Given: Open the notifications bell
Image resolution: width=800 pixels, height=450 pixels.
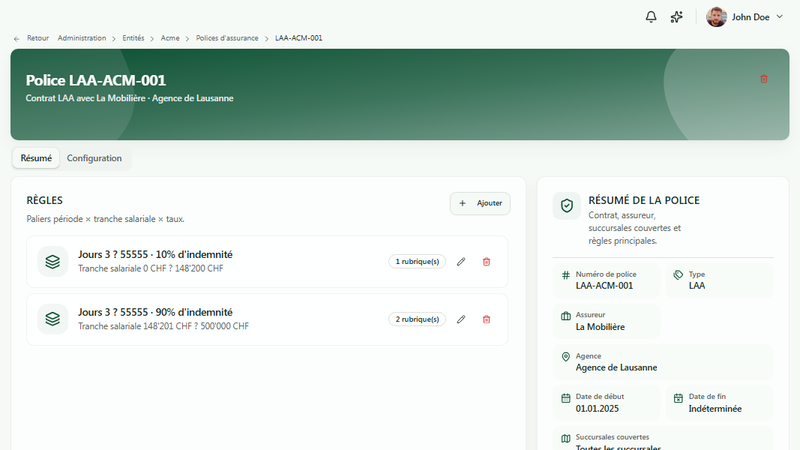Looking at the screenshot, I should pos(651,17).
